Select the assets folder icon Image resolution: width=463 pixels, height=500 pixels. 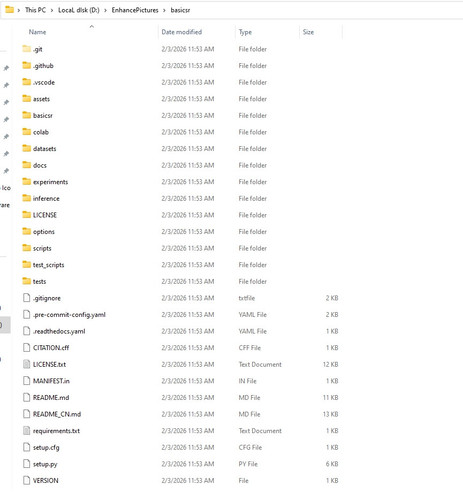(27, 99)
